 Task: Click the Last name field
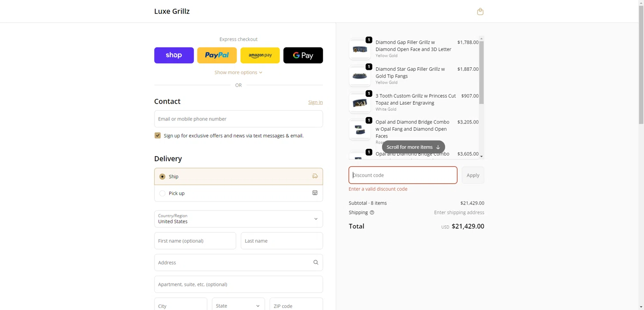click(x=282, y=241)
